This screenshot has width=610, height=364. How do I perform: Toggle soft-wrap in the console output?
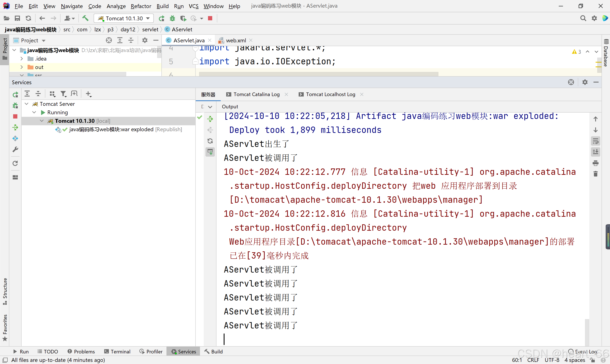point(596,141)
